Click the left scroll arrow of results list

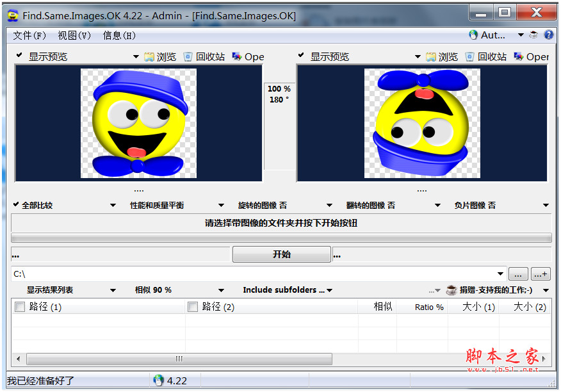coord(18,359)
